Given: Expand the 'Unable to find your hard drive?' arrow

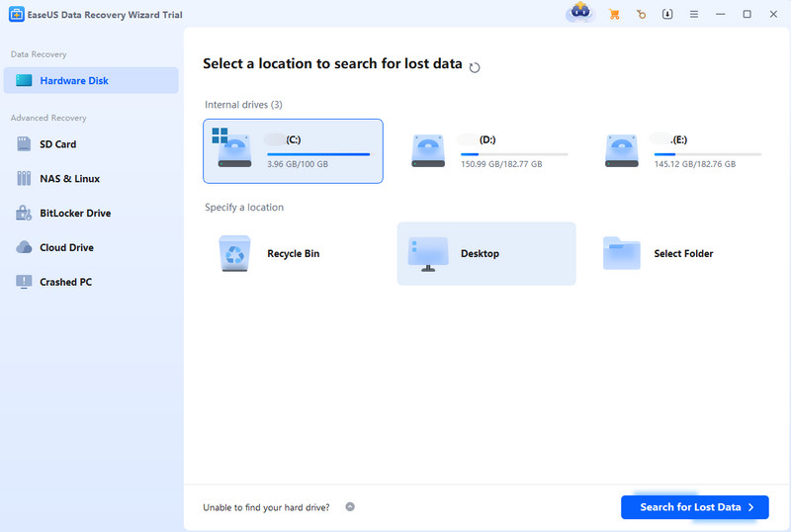Looking at the screenshot, I should tap(350, 507).
